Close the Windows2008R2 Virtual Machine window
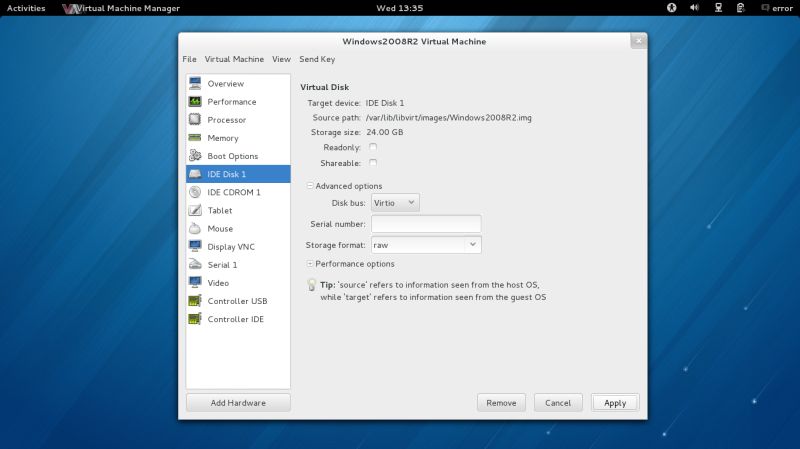800x449 pixels. click(639, 41)
